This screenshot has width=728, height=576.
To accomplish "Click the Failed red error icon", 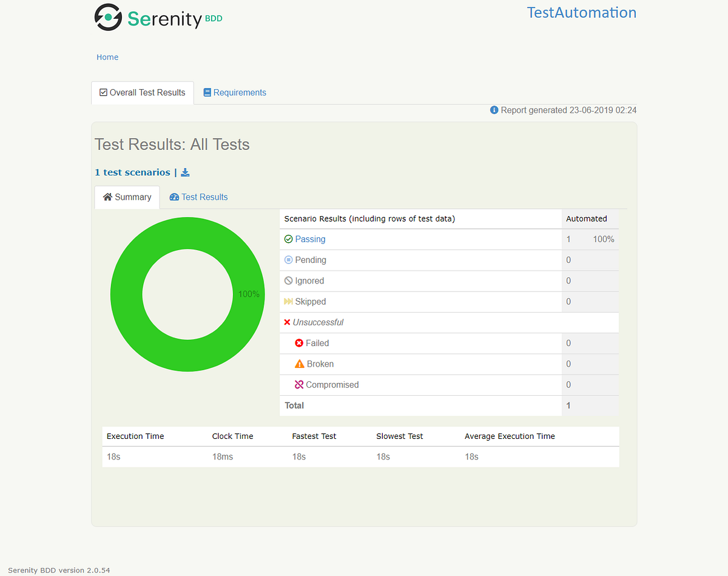I will tap(298, 343).
